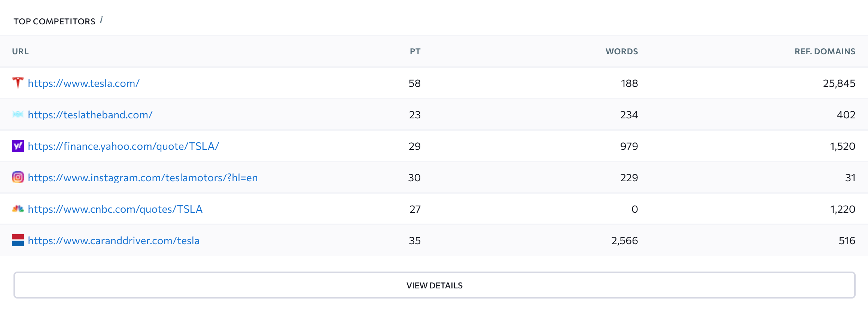868x312 pixels.
Task: Click the Car and Driver favicon
Action: [18, 240]
